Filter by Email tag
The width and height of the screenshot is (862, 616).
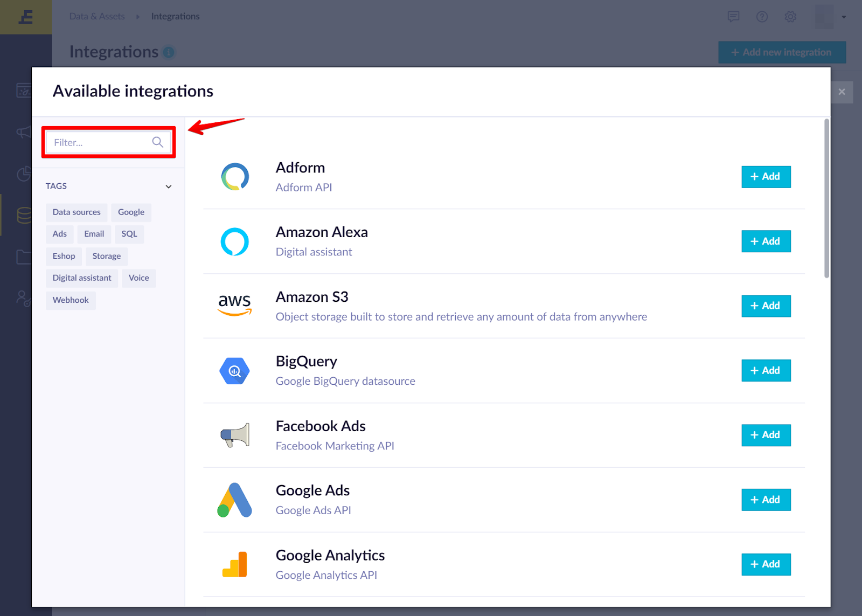[x=94, y=234]
